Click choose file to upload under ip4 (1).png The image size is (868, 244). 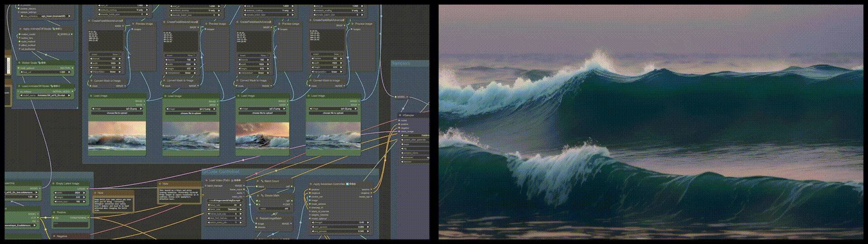pos(191,113)
